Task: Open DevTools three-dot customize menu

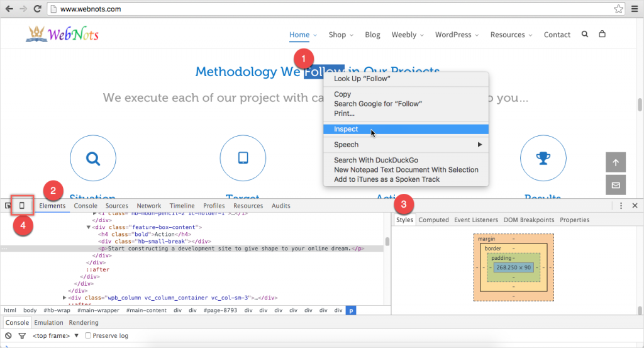Action: [621, 206]
